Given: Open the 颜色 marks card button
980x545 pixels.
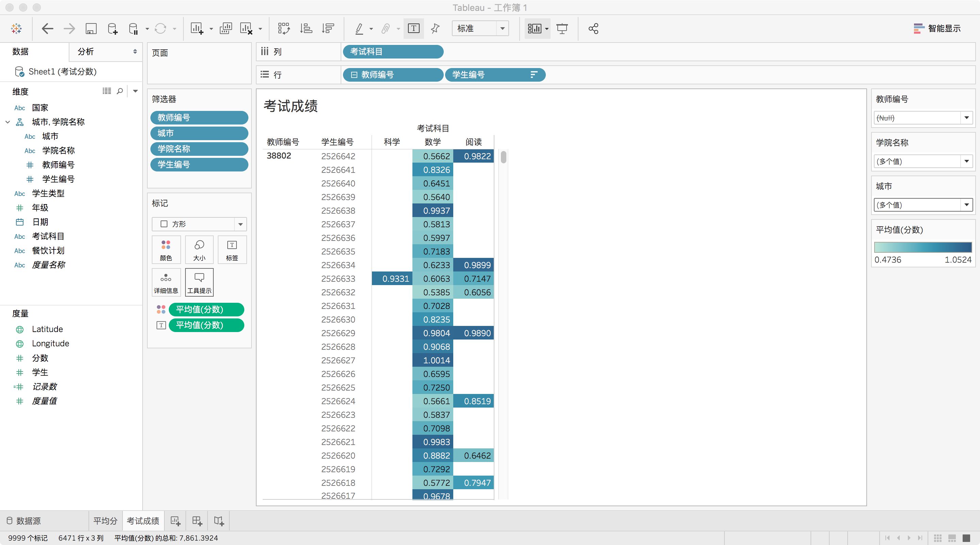Looking at the screenshot, I should pos(166,250).
